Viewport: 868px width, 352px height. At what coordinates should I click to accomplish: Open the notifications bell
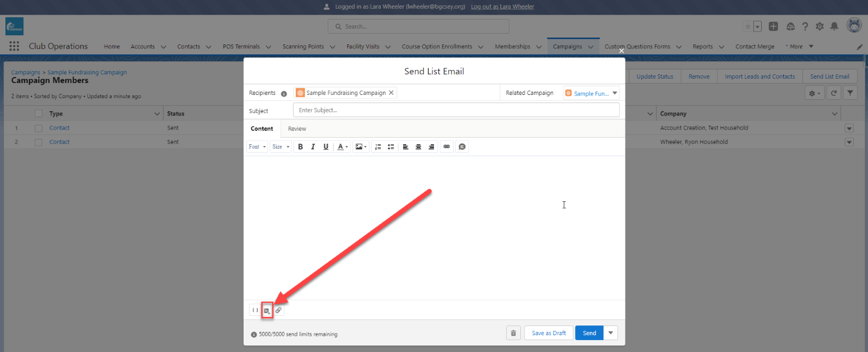tap(834, 26)
